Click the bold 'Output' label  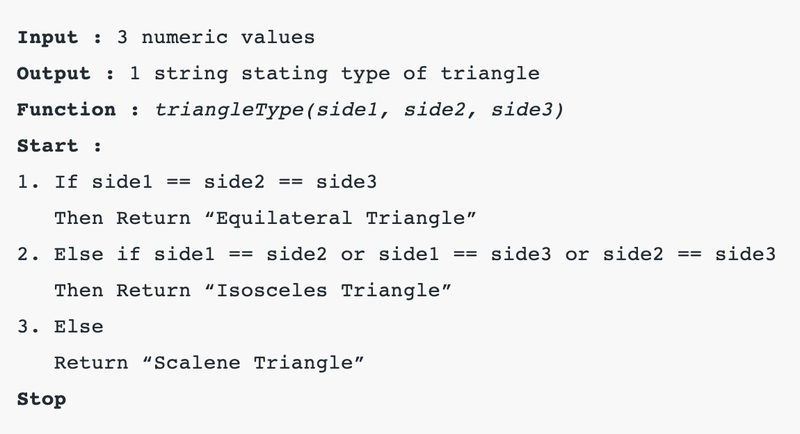(x=54, y=74)
